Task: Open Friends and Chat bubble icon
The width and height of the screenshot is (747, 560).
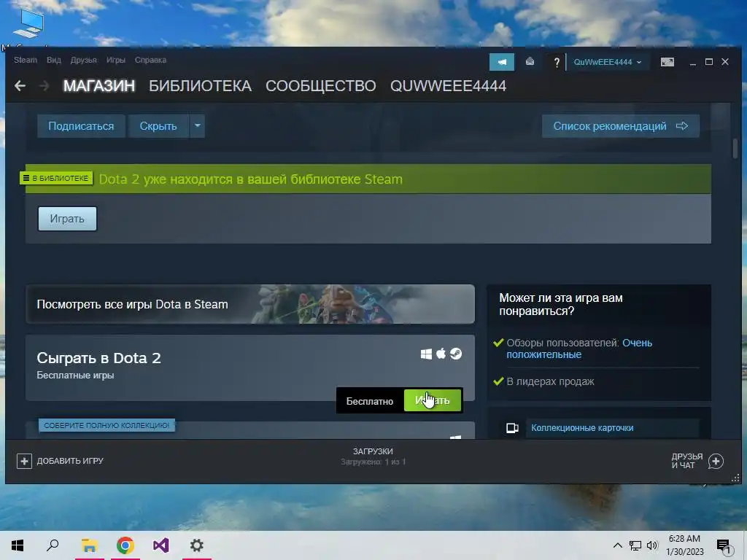Action: (x=716, y=461)
